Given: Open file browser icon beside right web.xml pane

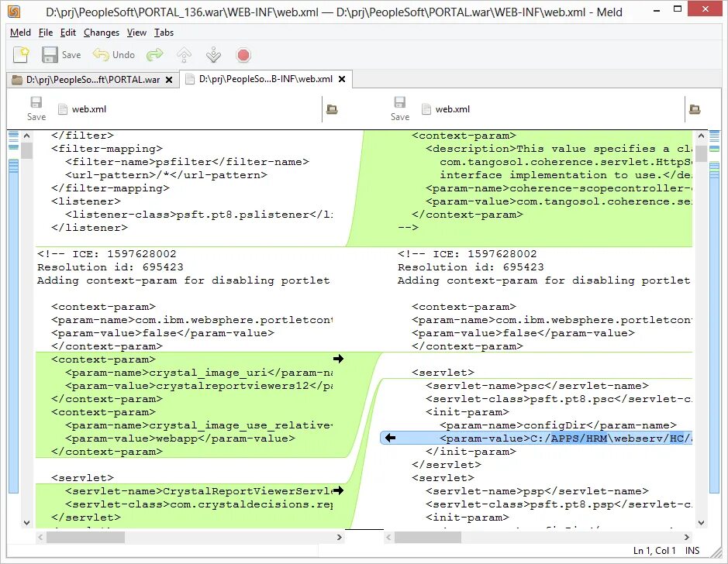Looking at the screenshot, I should click(694, 110).
